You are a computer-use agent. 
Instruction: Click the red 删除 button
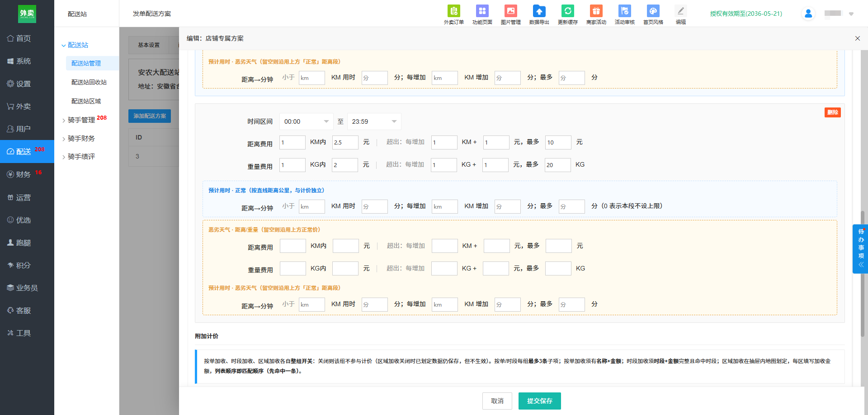(833, 112)
